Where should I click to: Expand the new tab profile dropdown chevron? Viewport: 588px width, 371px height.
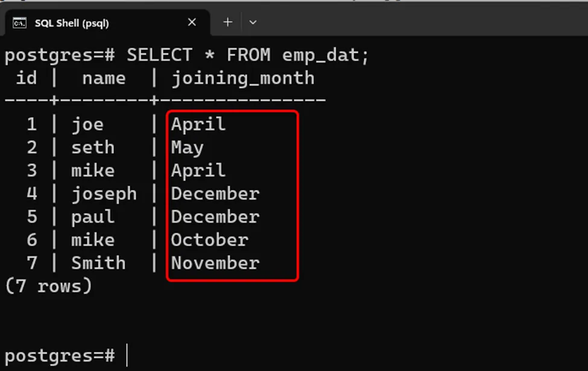253,22
